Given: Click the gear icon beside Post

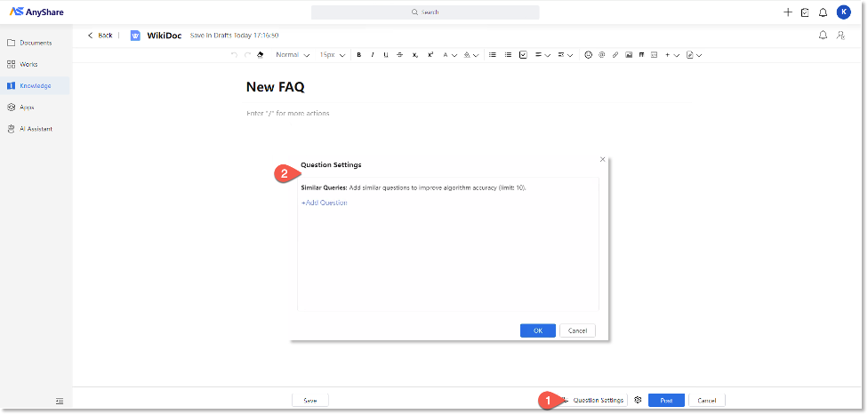Looking at the screenshot, I should 638,401.
